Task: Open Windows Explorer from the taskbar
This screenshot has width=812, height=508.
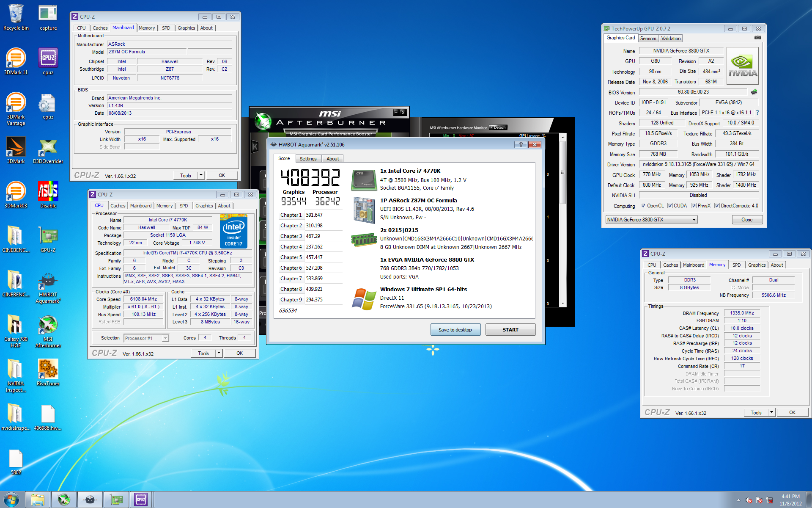Action: (38, 500)
